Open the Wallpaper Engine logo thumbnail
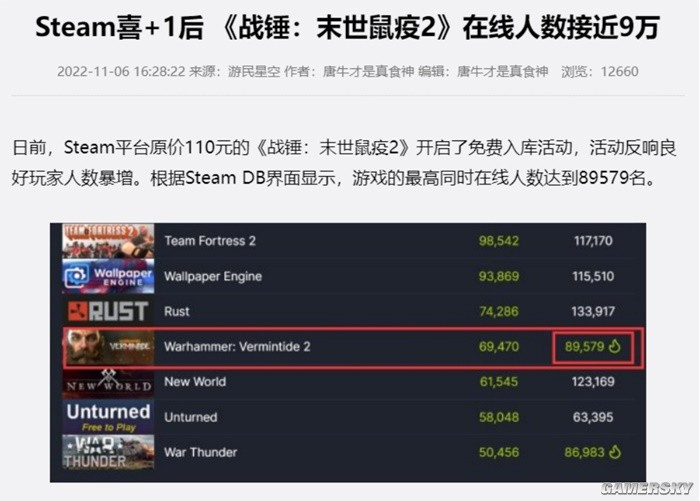 point(108,276)
